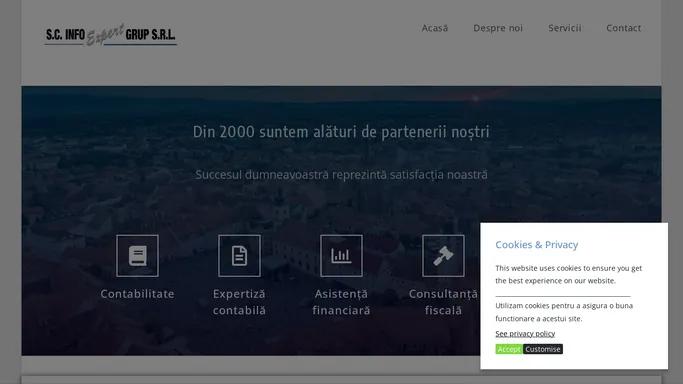Accept cookies with the green button
Image resolution: width=683 pixels, height=384 pixels.
[x=509, y=349]
